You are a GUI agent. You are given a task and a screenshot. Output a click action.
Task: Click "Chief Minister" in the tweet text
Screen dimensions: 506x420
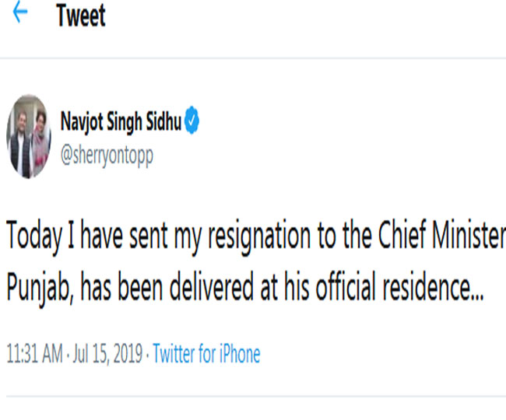pyautogui.click(x=440, y=236)
